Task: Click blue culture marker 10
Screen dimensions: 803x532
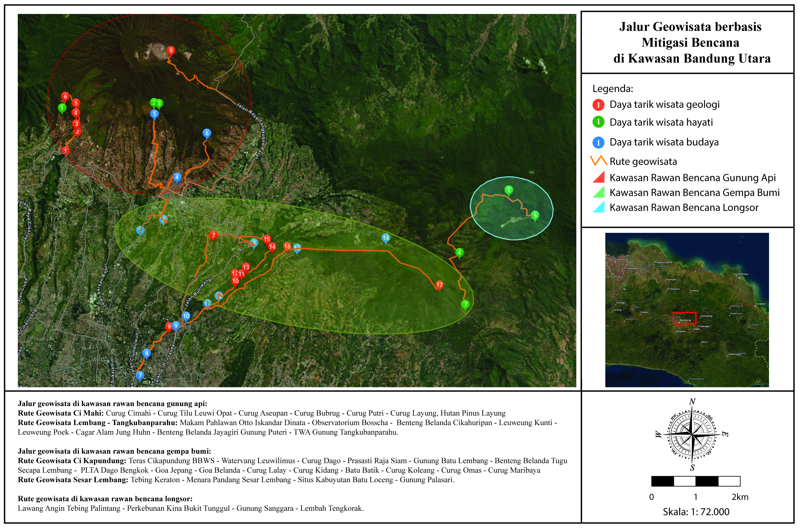Action: coord(186,317)
